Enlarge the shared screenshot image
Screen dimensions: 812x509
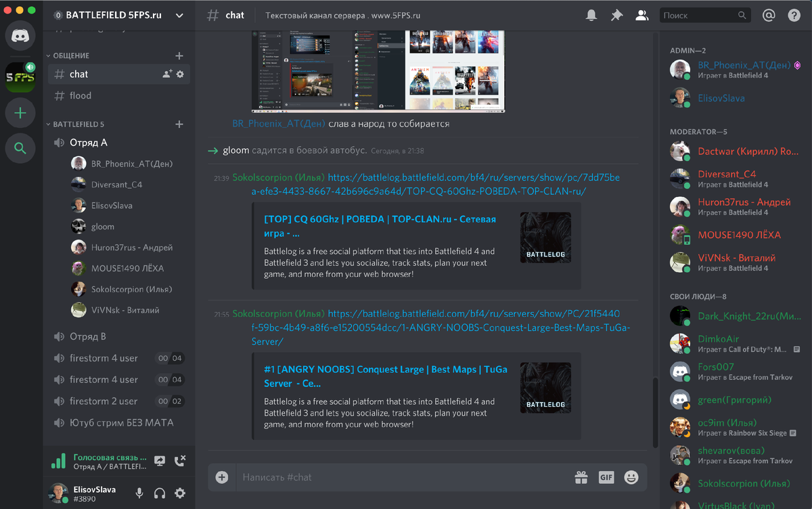click(378, 70)
